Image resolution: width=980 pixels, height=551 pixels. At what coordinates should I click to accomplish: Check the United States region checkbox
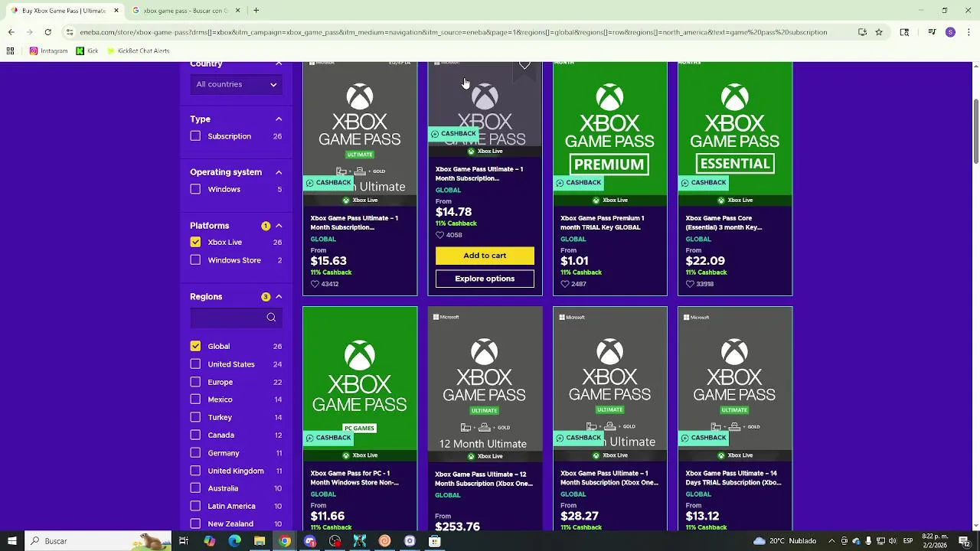coord(195,364)
